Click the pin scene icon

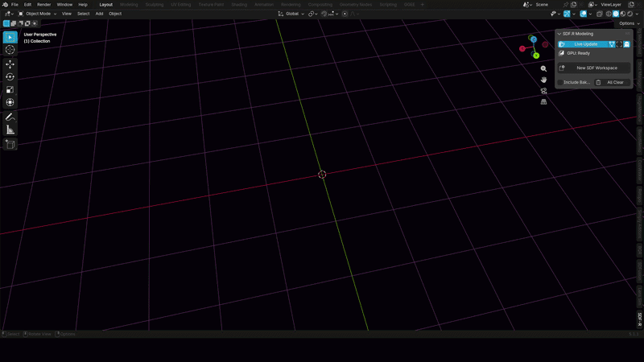point(566,5)
